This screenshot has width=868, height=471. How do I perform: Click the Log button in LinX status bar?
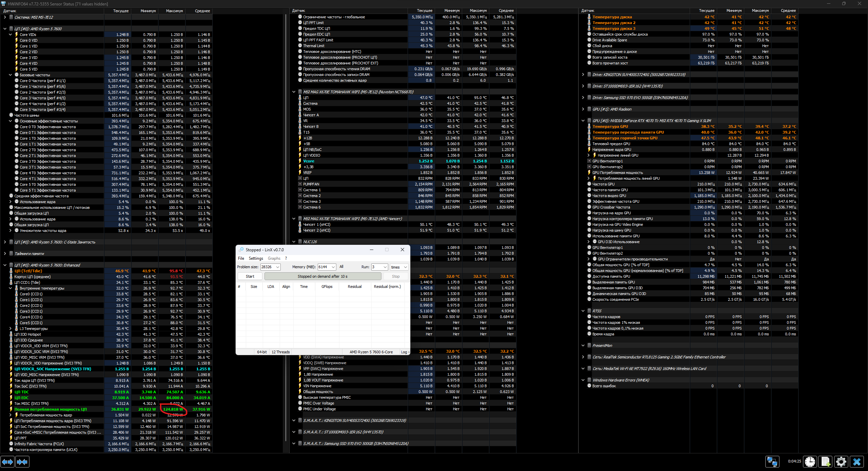405,352
